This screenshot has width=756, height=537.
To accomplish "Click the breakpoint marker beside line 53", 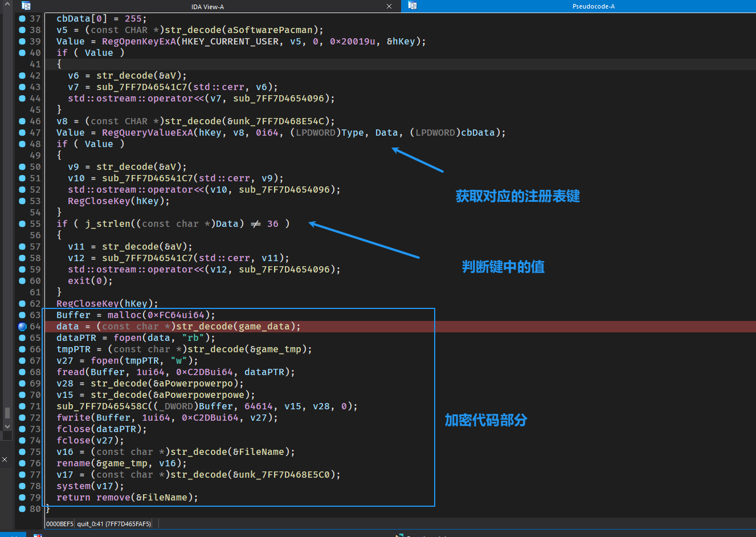I will coord(22,201).
